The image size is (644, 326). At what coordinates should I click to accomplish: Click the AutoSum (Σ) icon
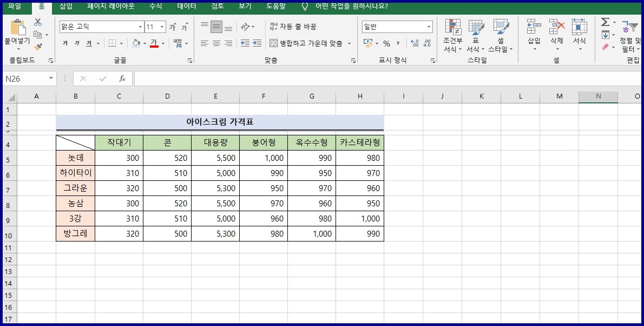tap(605, 22)
